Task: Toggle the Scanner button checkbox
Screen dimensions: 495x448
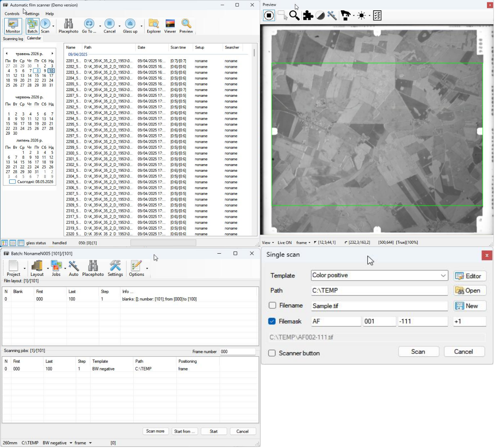Action: click(x=272, y=354)
